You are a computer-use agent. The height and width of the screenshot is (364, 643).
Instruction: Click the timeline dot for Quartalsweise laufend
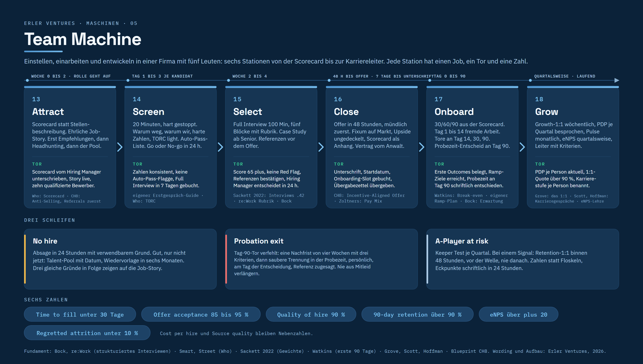(530, 80)
